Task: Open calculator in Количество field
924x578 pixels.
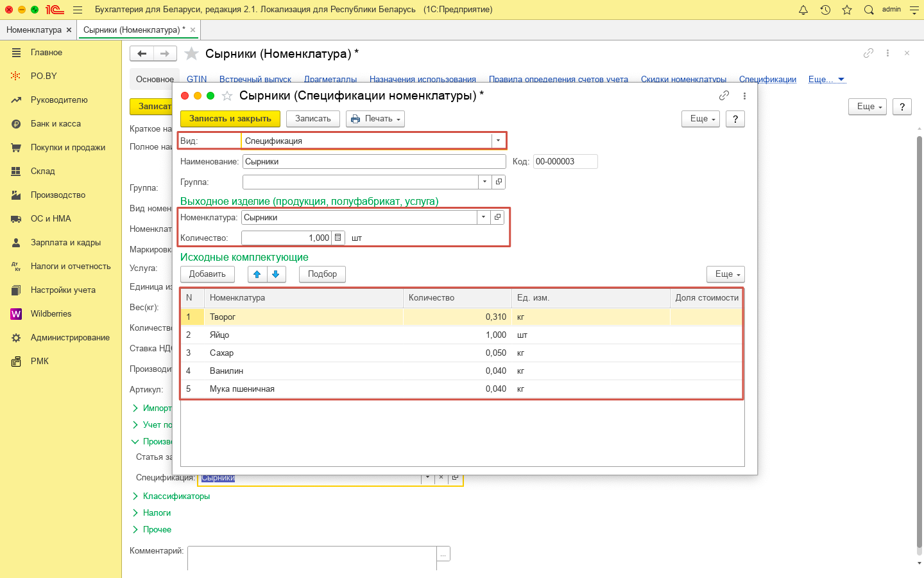Action: click(x=338, y=238)
